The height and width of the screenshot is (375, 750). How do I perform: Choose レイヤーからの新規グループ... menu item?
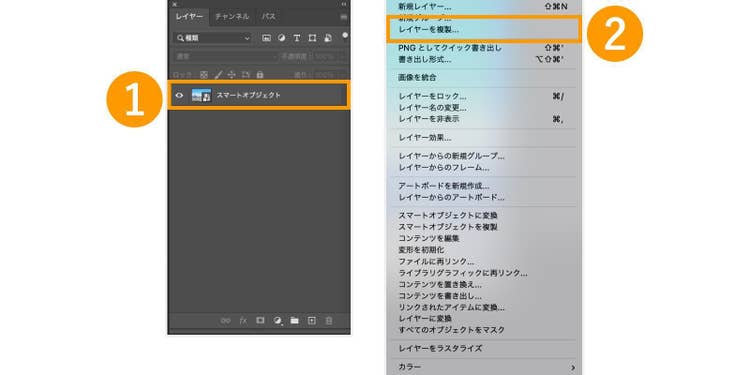click(x=484, y=156)
